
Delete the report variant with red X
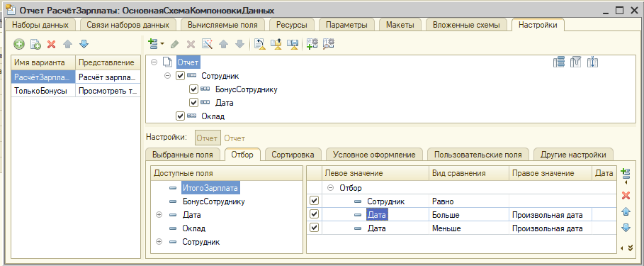pos(51,45)
